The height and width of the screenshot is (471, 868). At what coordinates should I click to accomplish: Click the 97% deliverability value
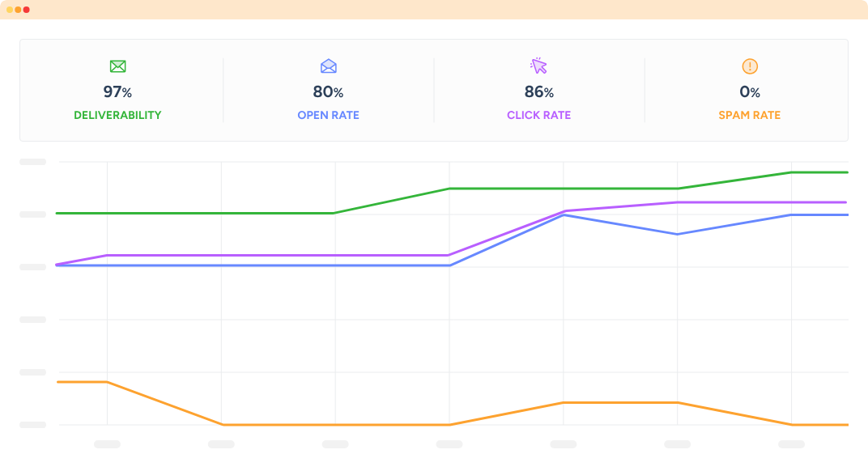pos(117,92)
